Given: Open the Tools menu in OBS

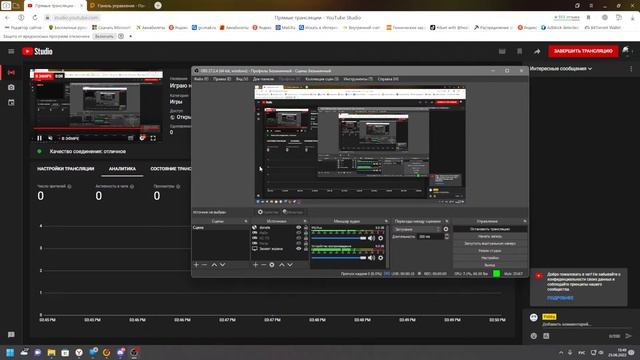Looking at the screenshot, I should click(358, 79).
